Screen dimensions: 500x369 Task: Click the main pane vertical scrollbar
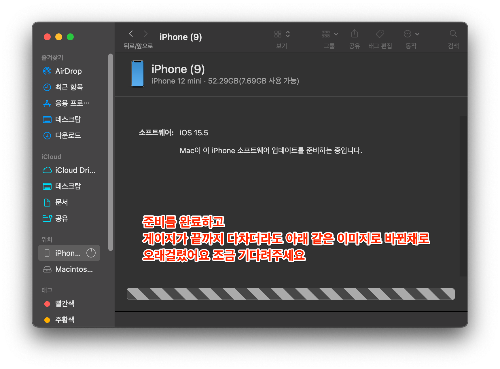[463, 196]
